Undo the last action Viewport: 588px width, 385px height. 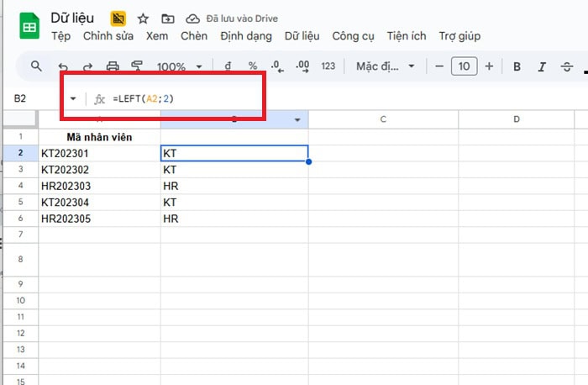pos(64,66)
